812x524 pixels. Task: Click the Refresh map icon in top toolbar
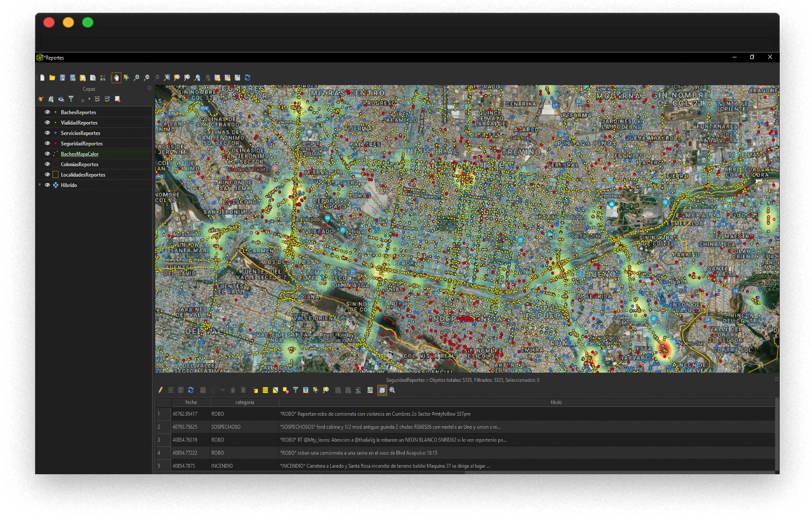coord(248,78)
